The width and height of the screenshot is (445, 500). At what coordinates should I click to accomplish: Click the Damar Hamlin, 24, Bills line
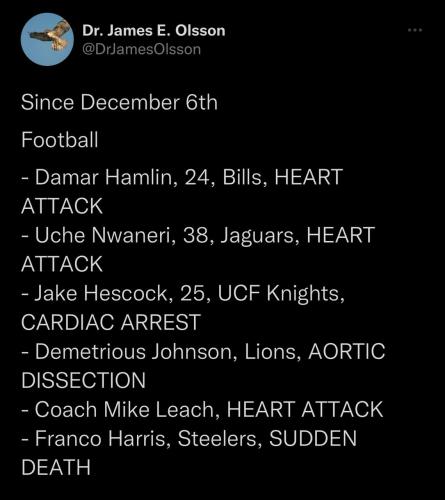click(182, 177)
